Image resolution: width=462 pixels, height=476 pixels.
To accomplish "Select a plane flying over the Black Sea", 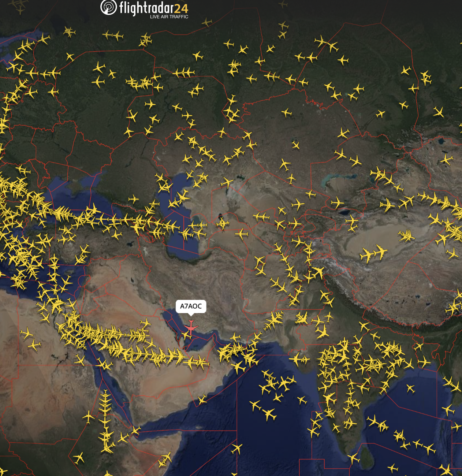I will pos(60,212).
